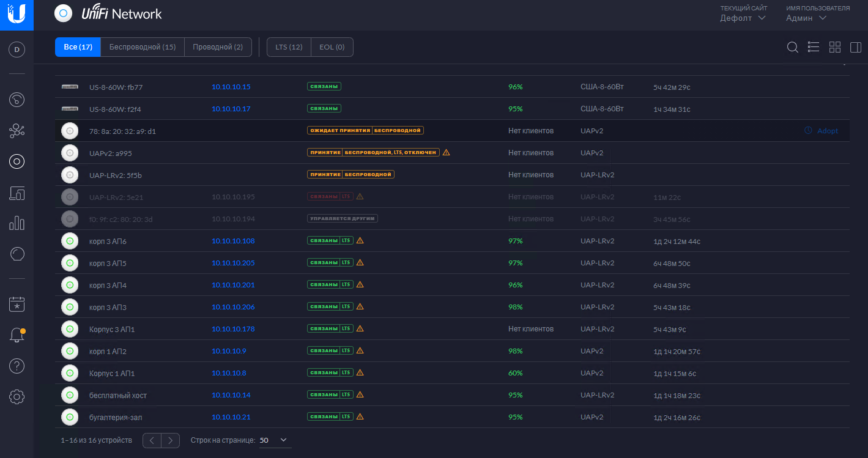Open the Topology map sidebar icon
868x458 pixels.
point(17,130)
